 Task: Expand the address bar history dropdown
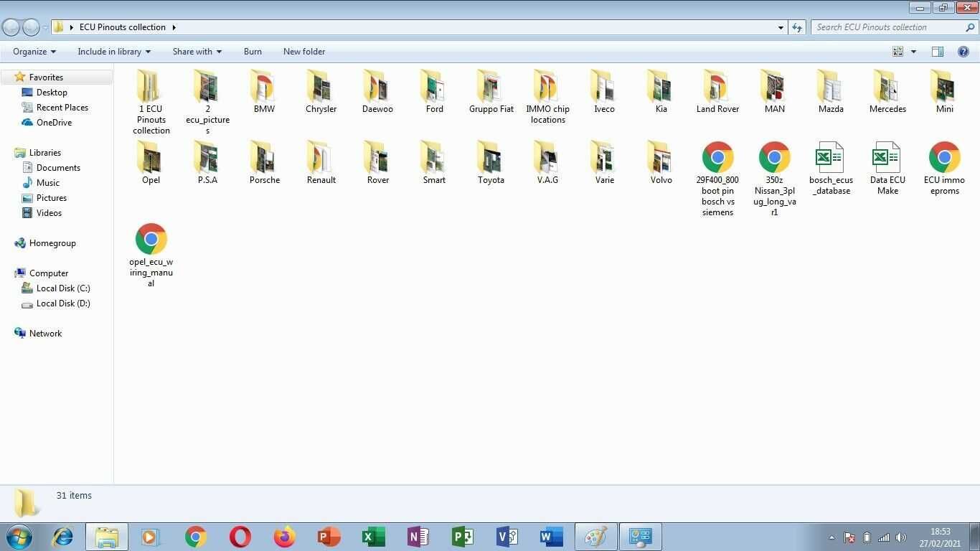[x=781, y=27]
